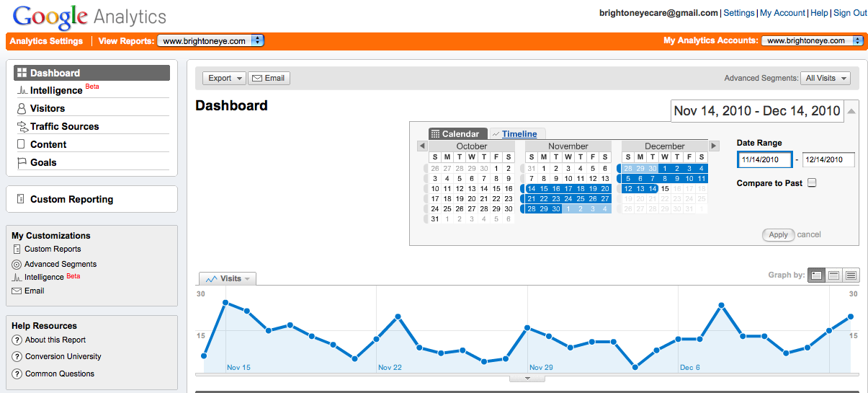Click the question-mark icon beside About this Report
The height and width of the screenshot is (393, 868).
coord(17,340)
